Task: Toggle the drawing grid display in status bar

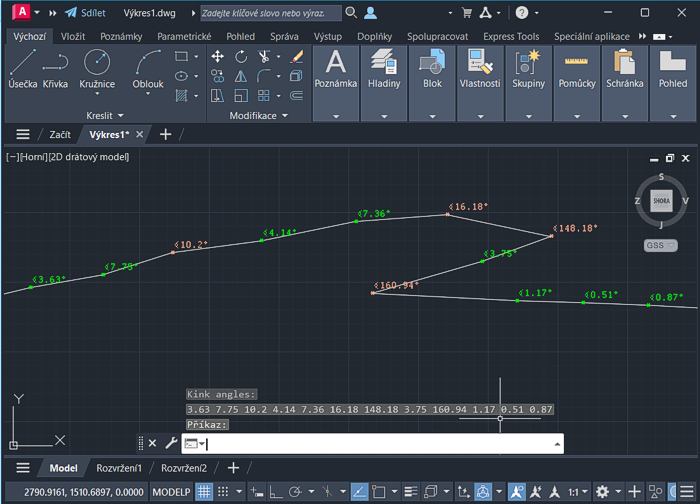Action: [204, 492]
